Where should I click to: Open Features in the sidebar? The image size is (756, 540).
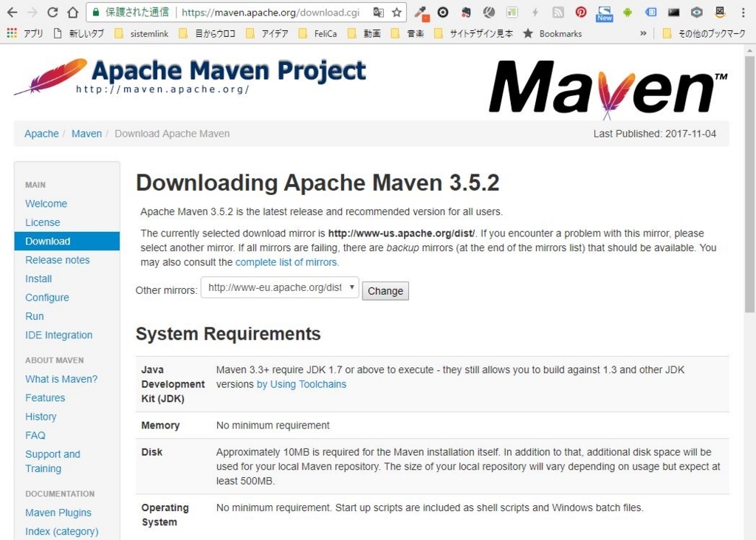tap(45, 398)
